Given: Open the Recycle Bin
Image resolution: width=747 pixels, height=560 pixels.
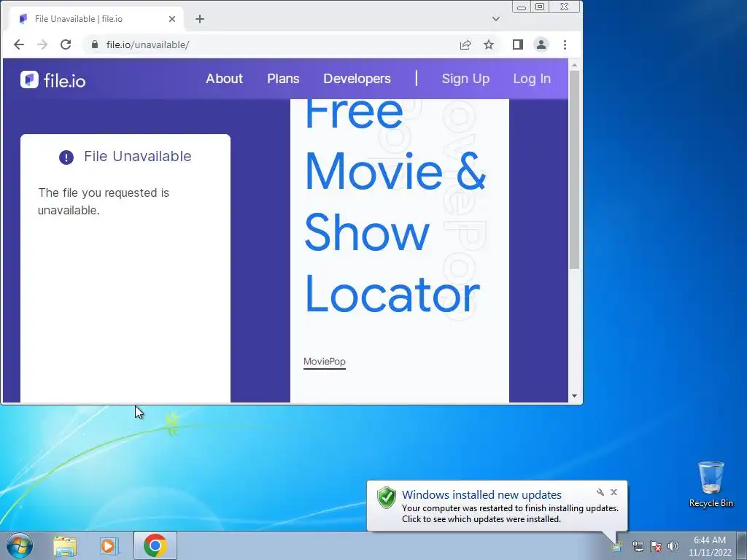Looking at the screenshot, I should click(711, 484).
